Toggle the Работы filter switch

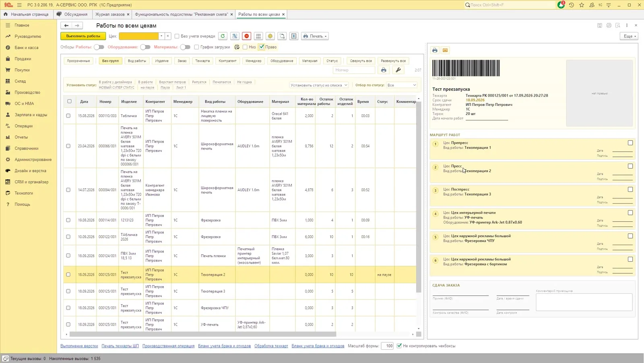point(99,47)
